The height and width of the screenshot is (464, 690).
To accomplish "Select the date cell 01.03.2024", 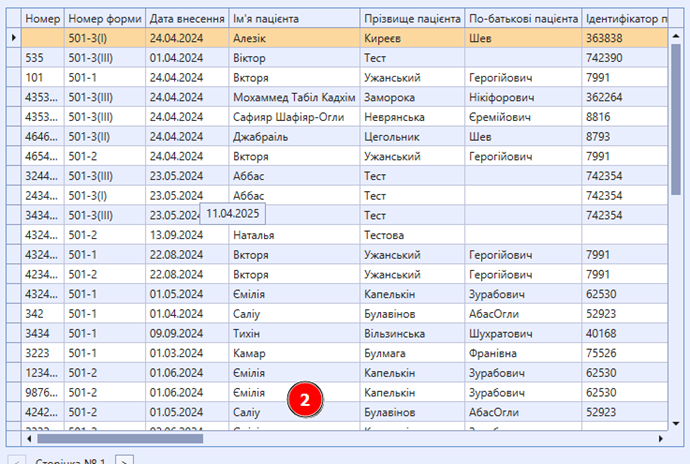I will (187, 353).
